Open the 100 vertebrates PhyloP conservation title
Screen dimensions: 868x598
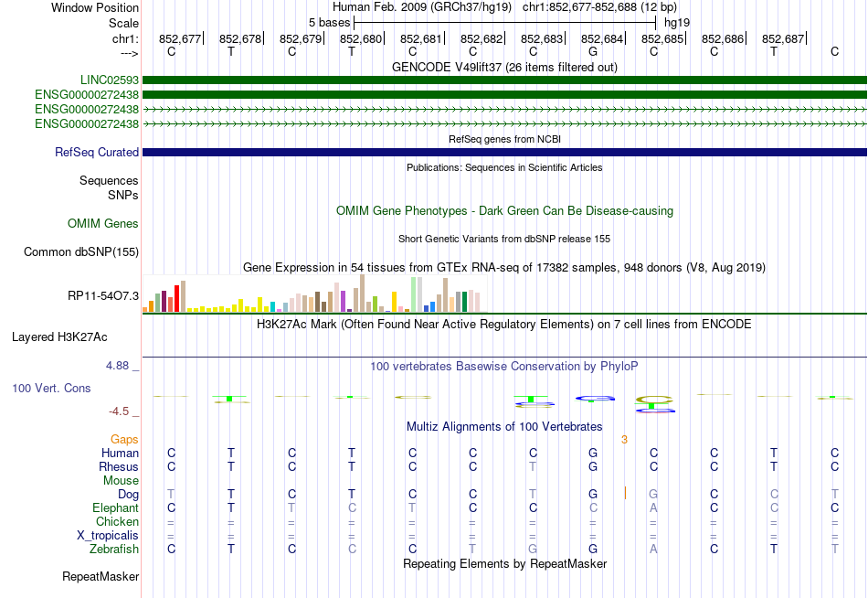click(504, 367)
